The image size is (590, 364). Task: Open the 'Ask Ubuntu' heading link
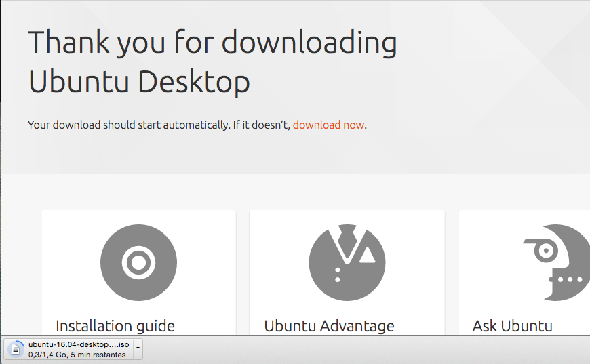pyautogui.click(x=513, y=326)
